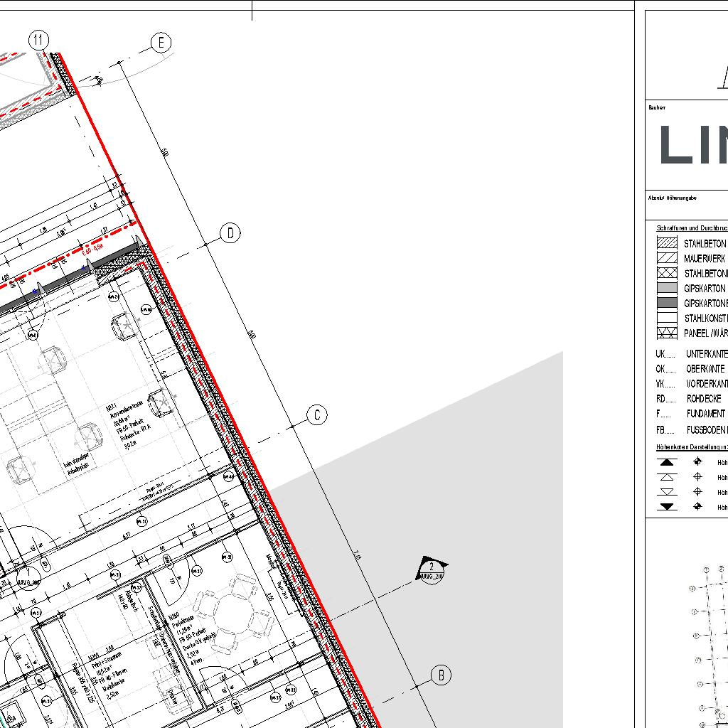The width and height of the screenshot is (728, 728).
Task: Select grid axis bubble B
Action: [x=441, y=675]
